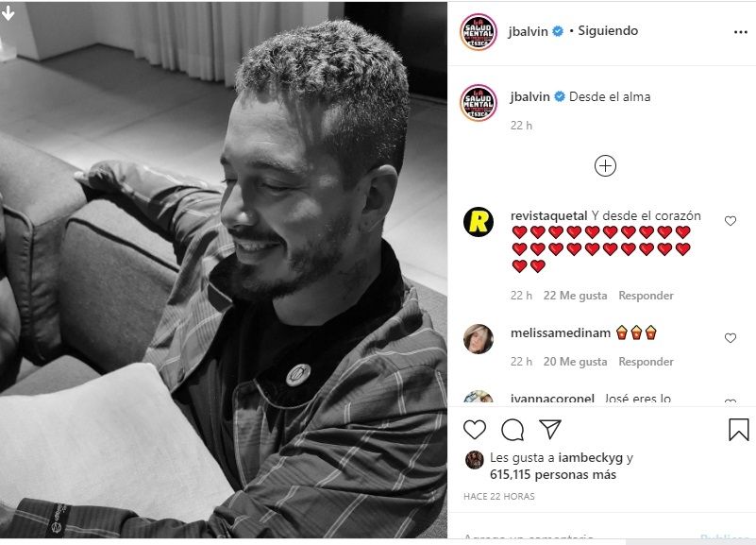This screenshot has width=756, height=545.
Task: Like the post with the heart icon
Action: point(475,429)
